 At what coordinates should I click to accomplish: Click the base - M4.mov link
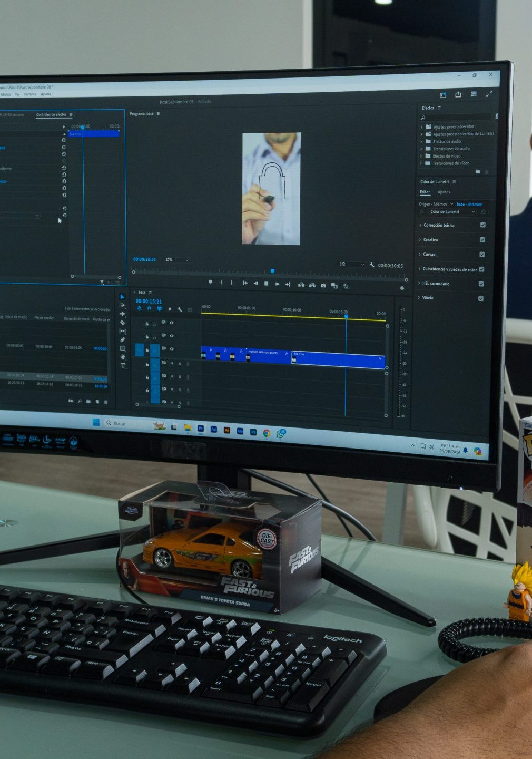469,204
